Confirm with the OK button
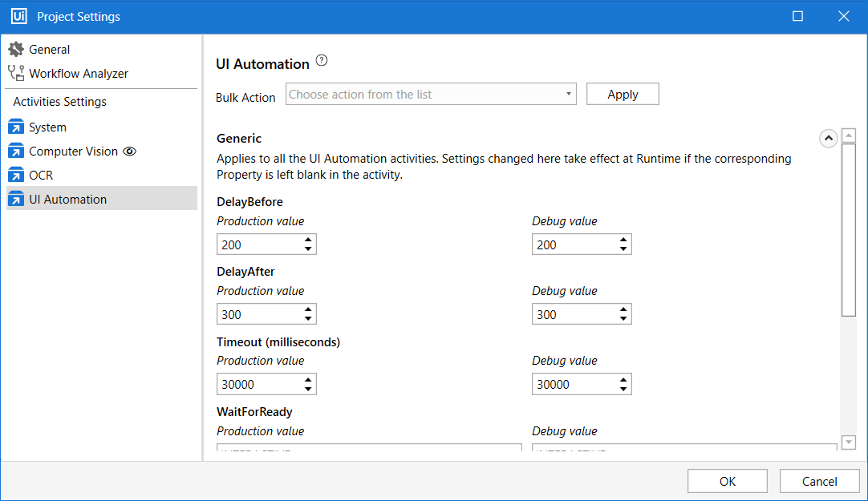 tap(728, 481)
